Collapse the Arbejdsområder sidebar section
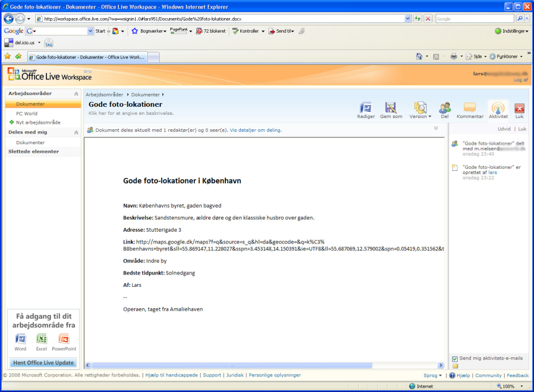 tap(76, 94)
